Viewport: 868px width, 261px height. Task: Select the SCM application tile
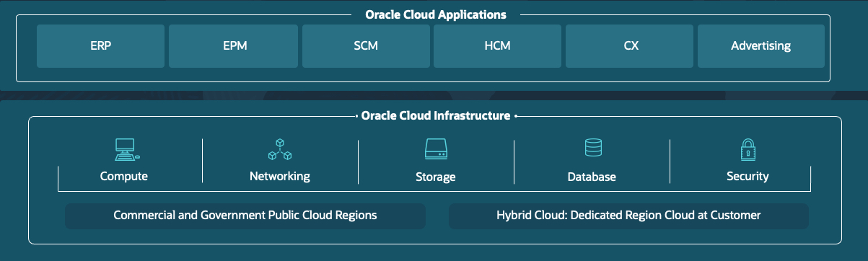pyautogui.click(x=366, y=46)
